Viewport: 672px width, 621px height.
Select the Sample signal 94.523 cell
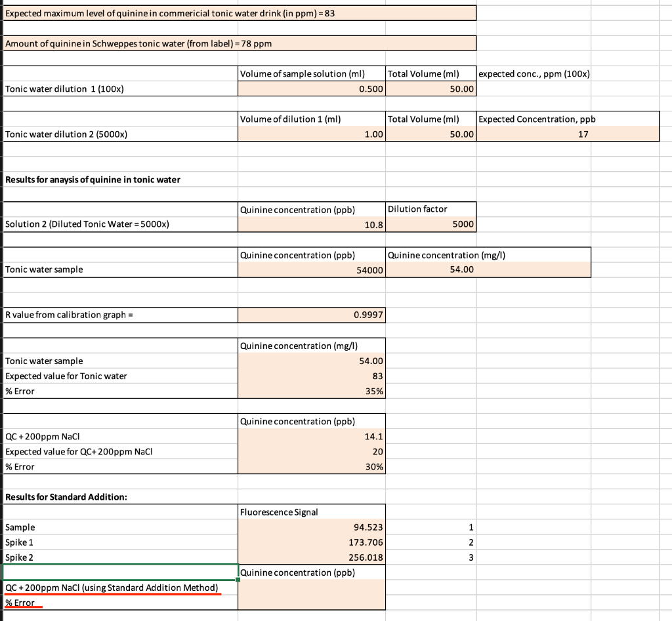(312, 527)
